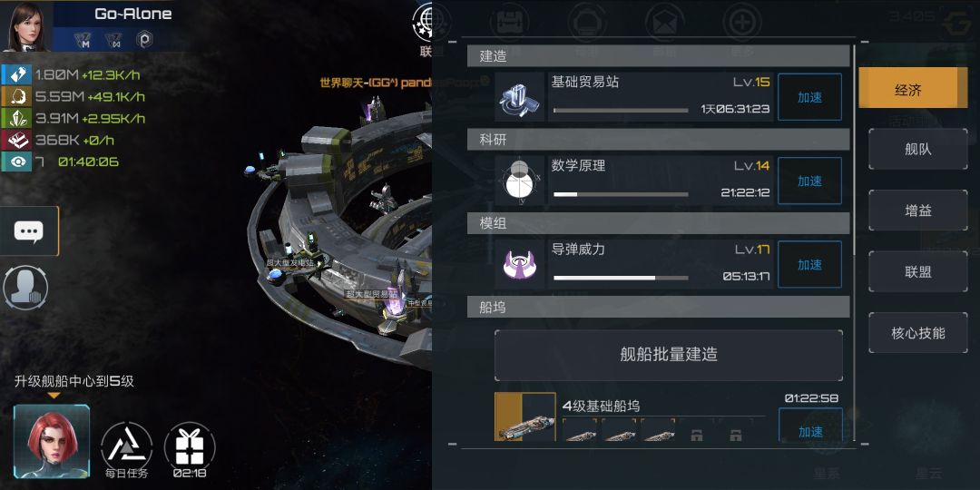This screenshot has width=980, height=490.
Task: Tap the 数学原理 research icon
Action: [x=520, y=181]
